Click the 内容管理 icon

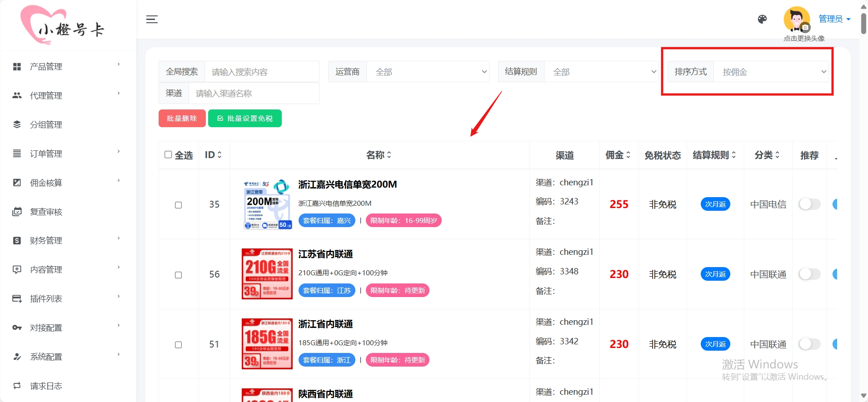(17, 269)
